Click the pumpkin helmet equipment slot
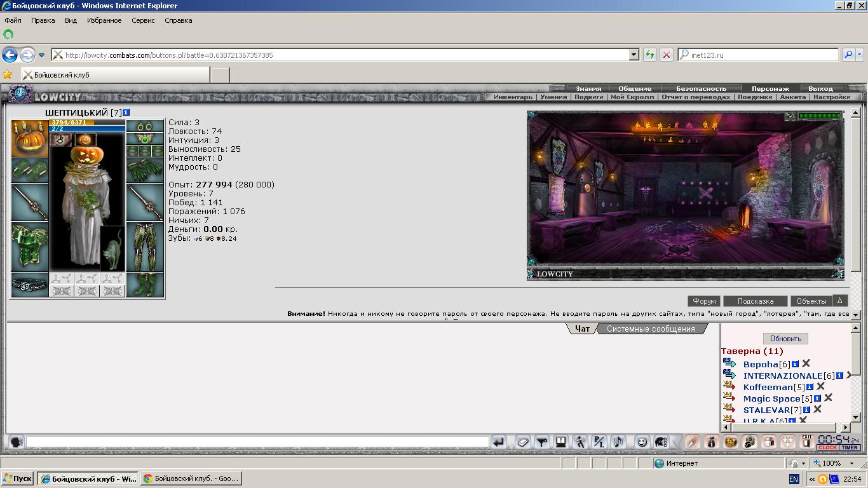The height and width of the screenshot is (488, 868). (29, 139)
